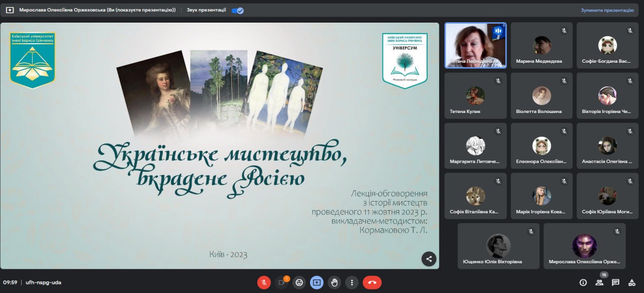This screenshot has height=293, width=644.
Task: Select Тетяна Леонідівна's video tile
Action: pos(475,45)
